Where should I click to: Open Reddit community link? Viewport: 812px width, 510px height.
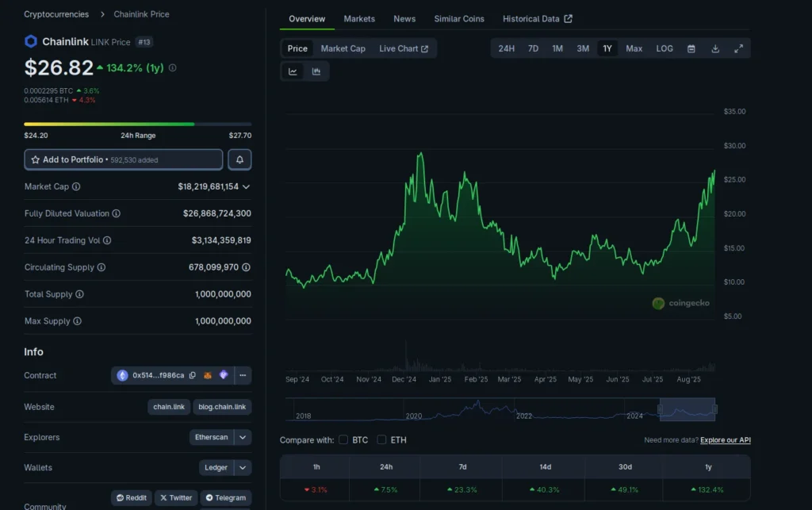tap(132, 497)
